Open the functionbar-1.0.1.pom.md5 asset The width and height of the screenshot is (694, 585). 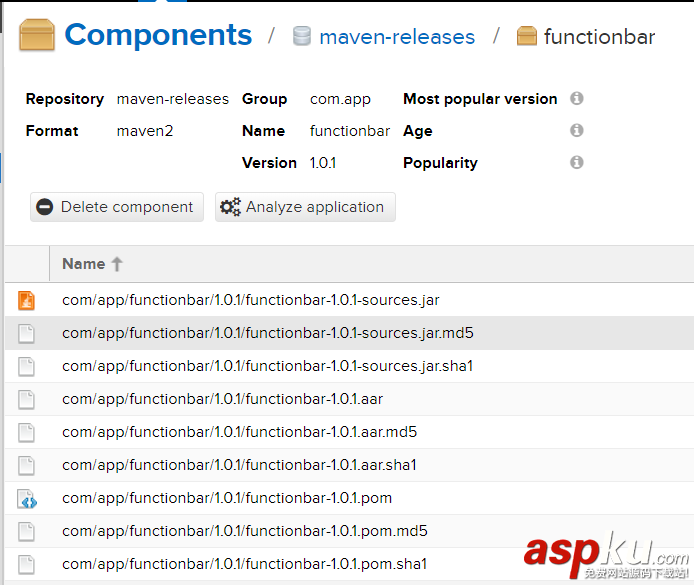coord(350,531)
